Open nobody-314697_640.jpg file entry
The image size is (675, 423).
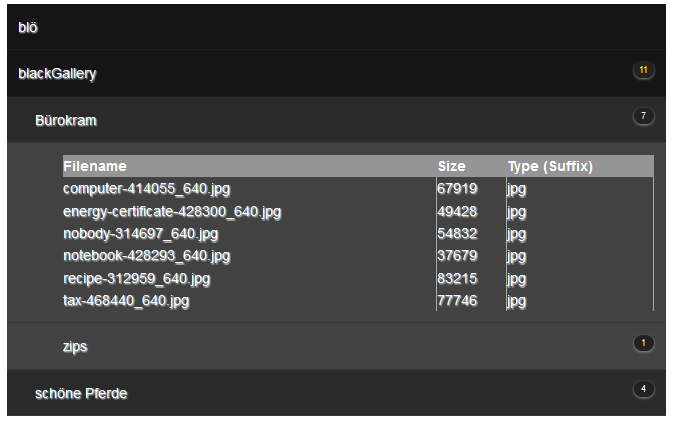pyautogui.click(x=140, y=234)
